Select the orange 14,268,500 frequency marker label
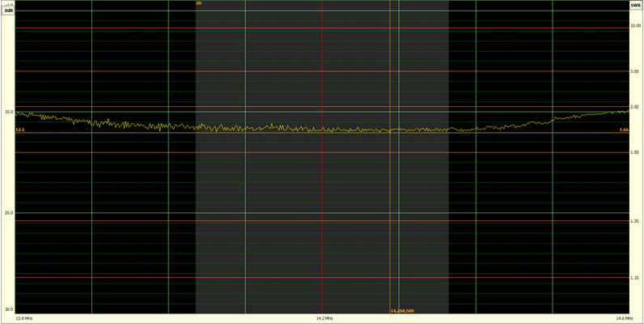 (402, 311)
